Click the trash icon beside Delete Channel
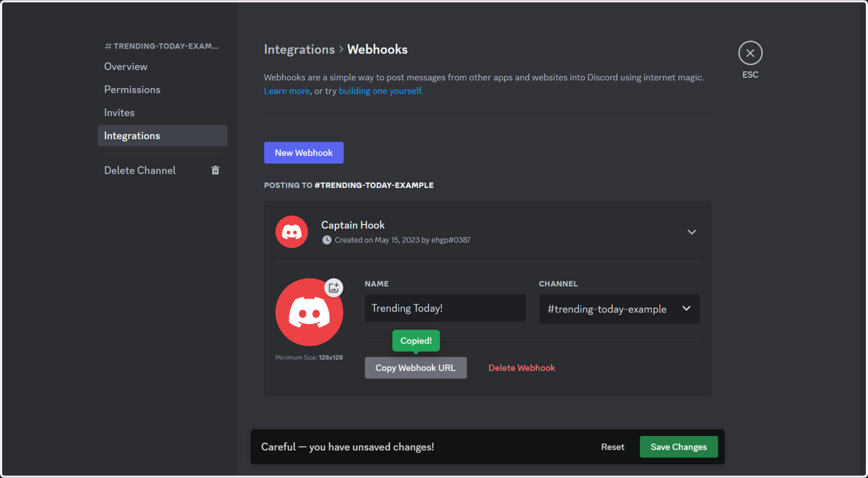The height and width of the screenshot is (478, 868). coord(215,170)
